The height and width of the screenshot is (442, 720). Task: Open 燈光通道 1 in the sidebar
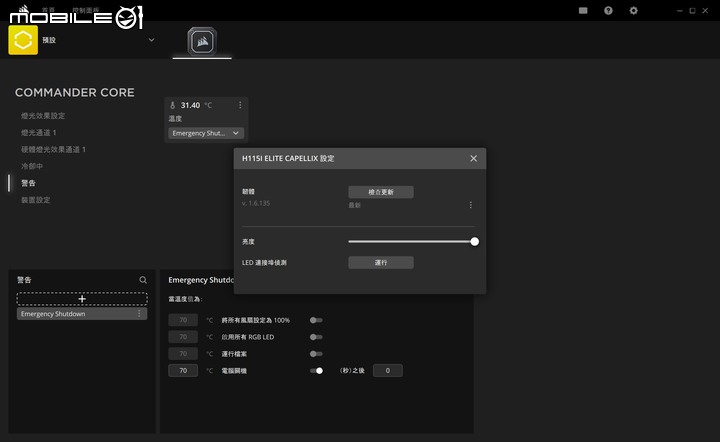pos(39,133)
